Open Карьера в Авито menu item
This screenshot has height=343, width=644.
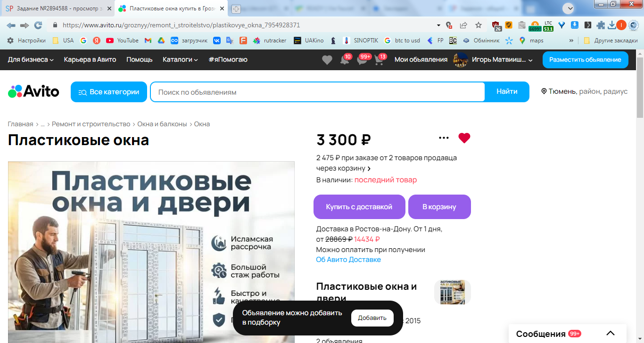pyautogui.click(x=90, y=59)
